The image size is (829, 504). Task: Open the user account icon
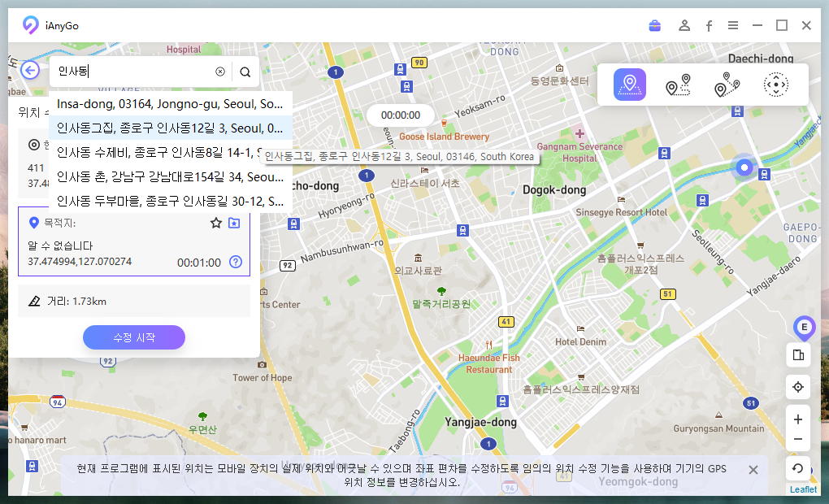point(684,25)
